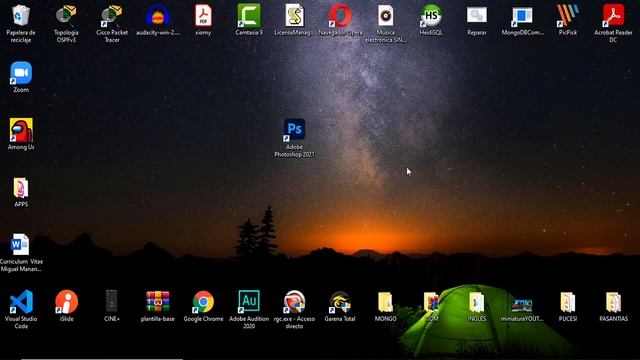Image resolution: width=640 pixels, height=360 pixels.
Task: Select the APPS folder icon
Action: click(x=21, y=188)
